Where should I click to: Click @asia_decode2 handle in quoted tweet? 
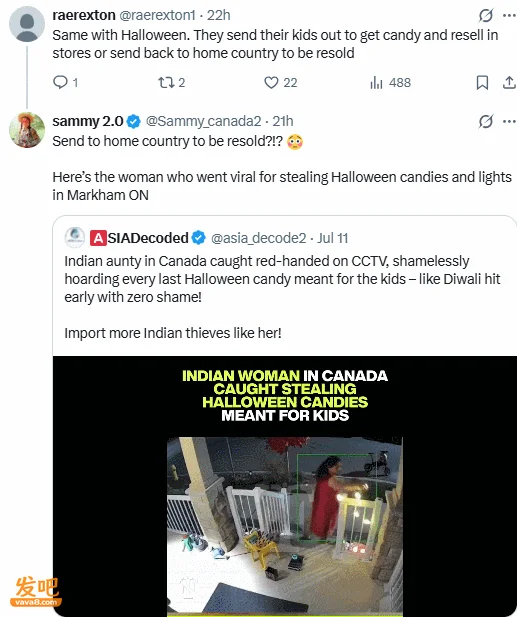(x=258, y=238)
